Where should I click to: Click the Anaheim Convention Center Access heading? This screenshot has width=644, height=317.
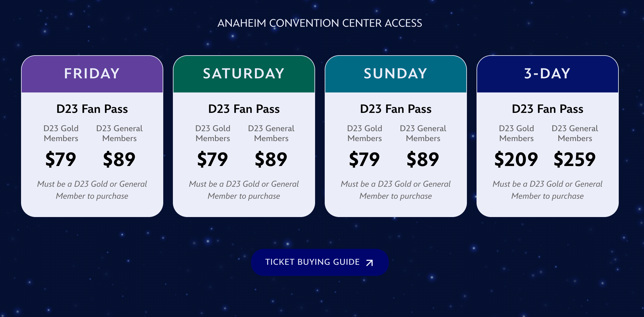click(x=320, y=23)
